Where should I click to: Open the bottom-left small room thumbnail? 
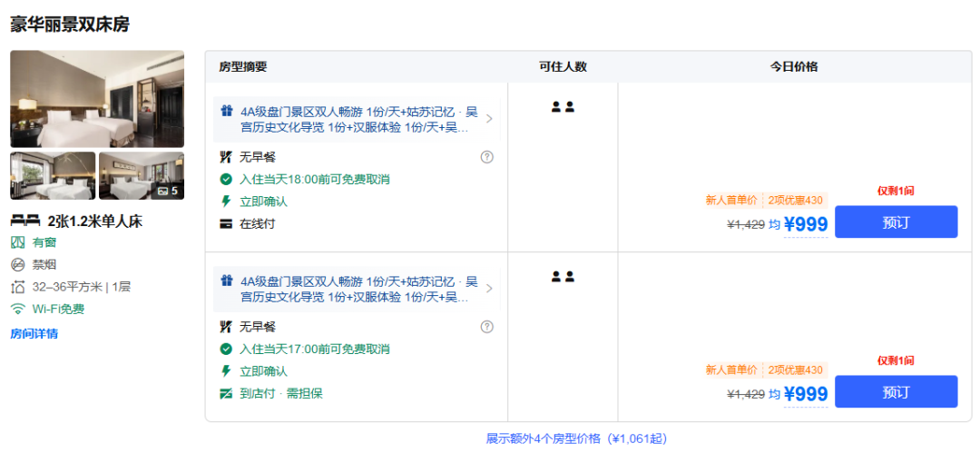pyautogui.click(x=53, y=175)
